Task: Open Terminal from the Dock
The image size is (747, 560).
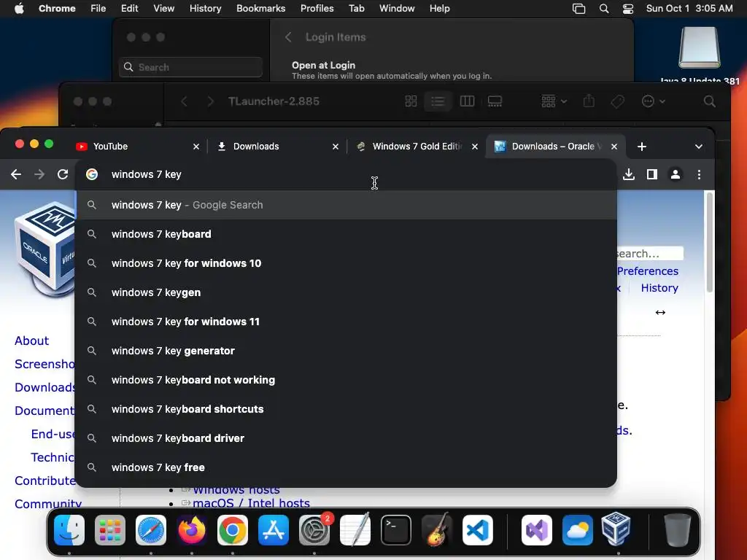Action: (x=396, y=530)
